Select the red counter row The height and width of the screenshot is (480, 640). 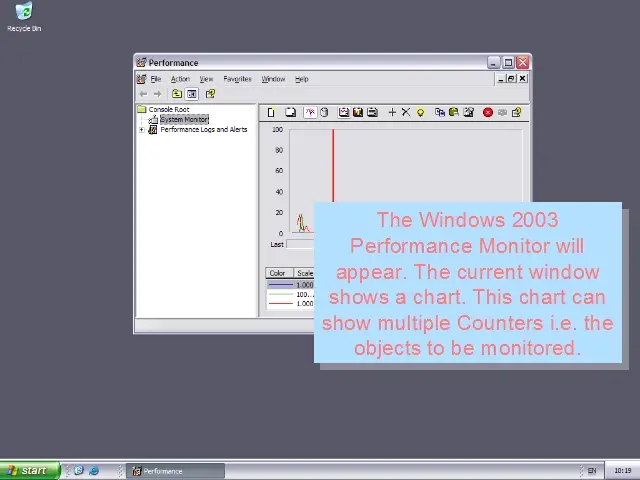coord(290,303)
